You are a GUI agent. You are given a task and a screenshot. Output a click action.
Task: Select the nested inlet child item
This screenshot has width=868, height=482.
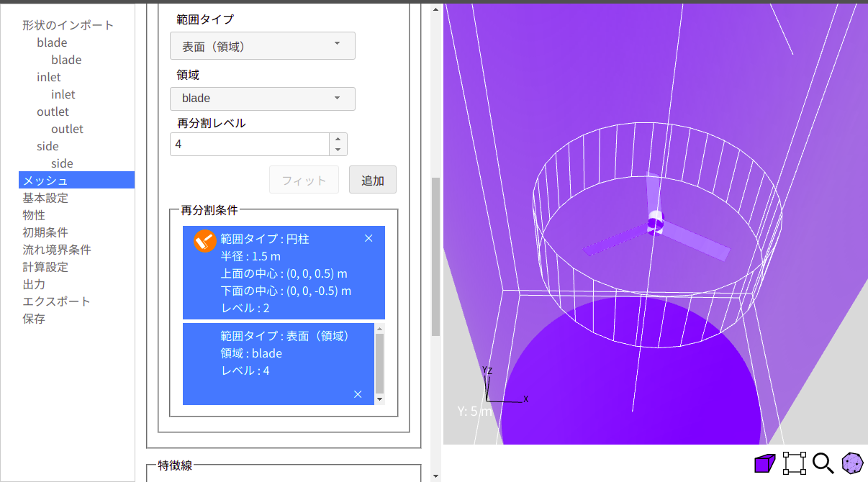(x=63, y=94)
